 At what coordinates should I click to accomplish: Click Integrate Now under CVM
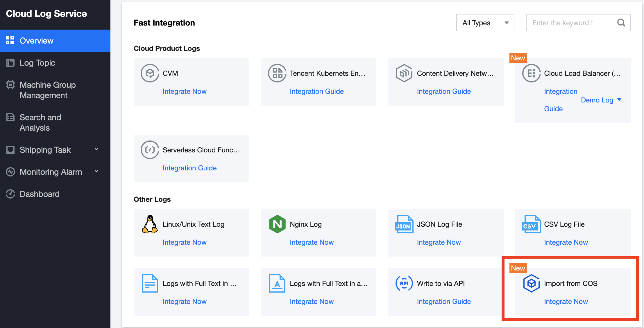pos(185,91)
